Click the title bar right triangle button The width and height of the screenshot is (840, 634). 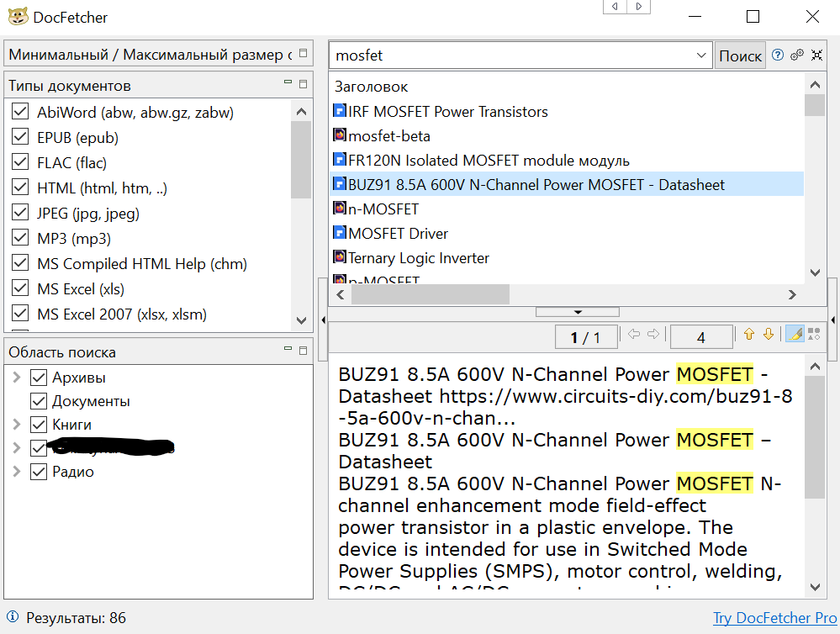pos(638,7)
